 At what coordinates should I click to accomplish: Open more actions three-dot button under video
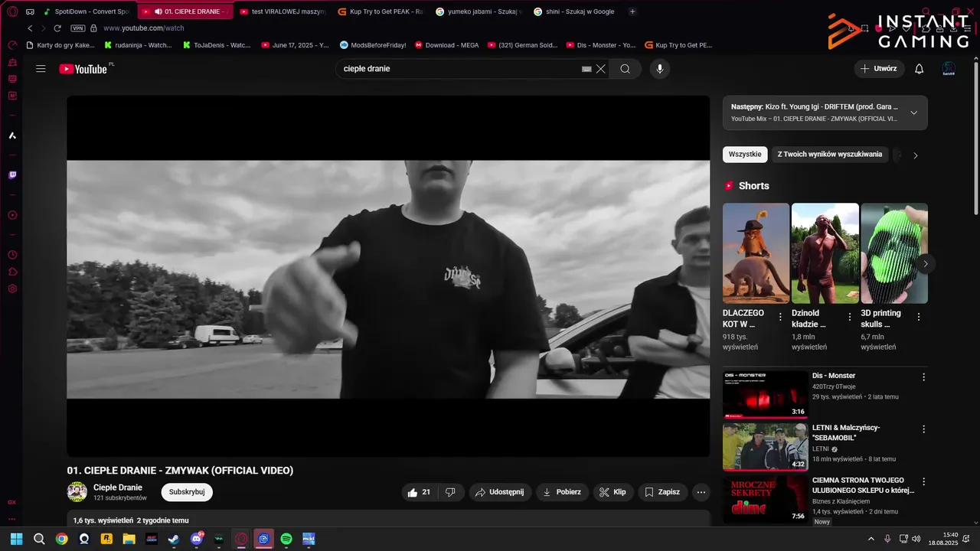point(701,492)
